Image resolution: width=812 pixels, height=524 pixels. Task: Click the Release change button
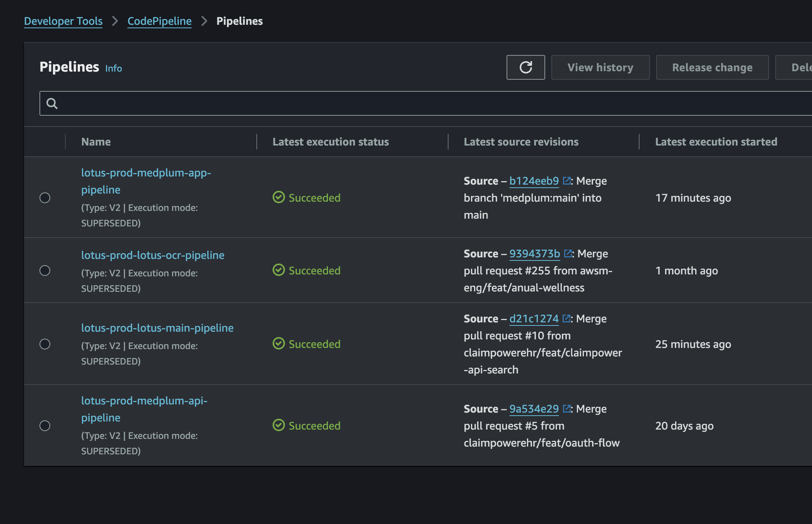click(x=712, y=67)
